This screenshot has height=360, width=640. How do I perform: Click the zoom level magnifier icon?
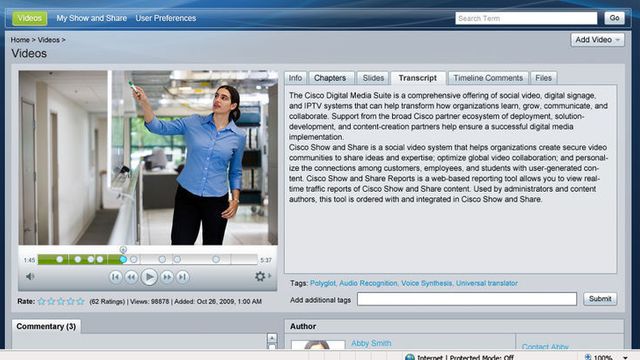click(588, 357)
